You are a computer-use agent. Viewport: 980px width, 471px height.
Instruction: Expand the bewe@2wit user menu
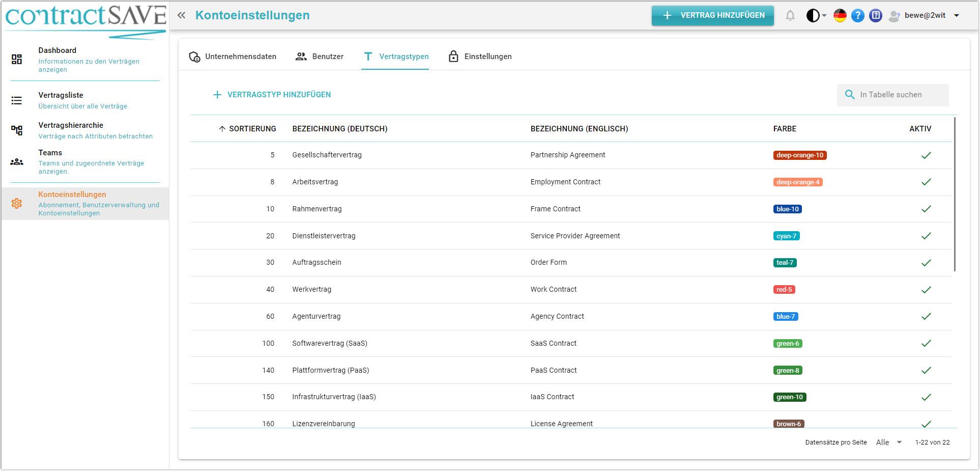956,16
